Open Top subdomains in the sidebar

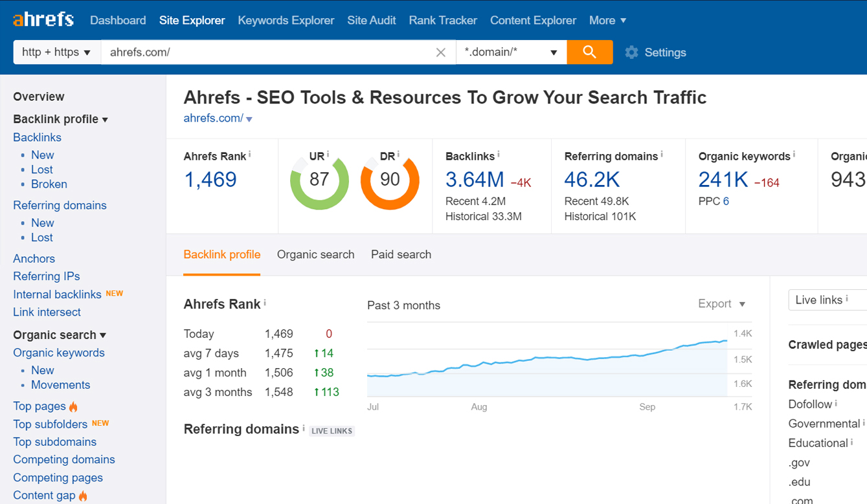(x=55, y=442)
